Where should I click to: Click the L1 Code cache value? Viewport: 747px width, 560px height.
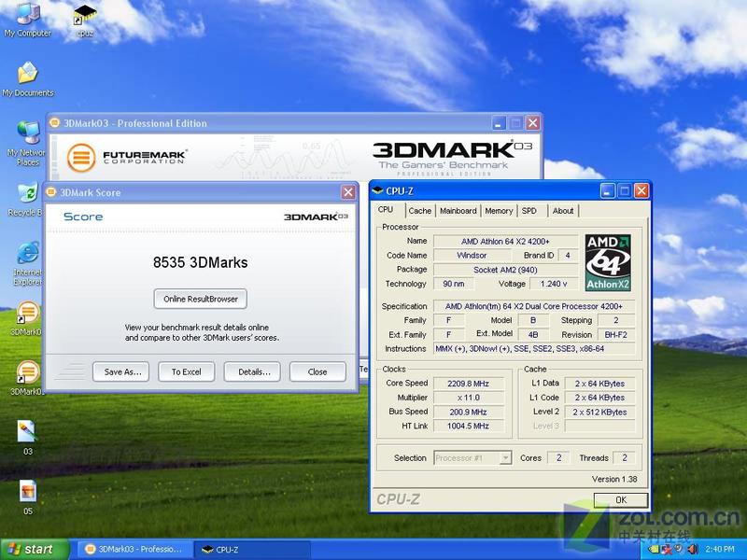[599, 398]
